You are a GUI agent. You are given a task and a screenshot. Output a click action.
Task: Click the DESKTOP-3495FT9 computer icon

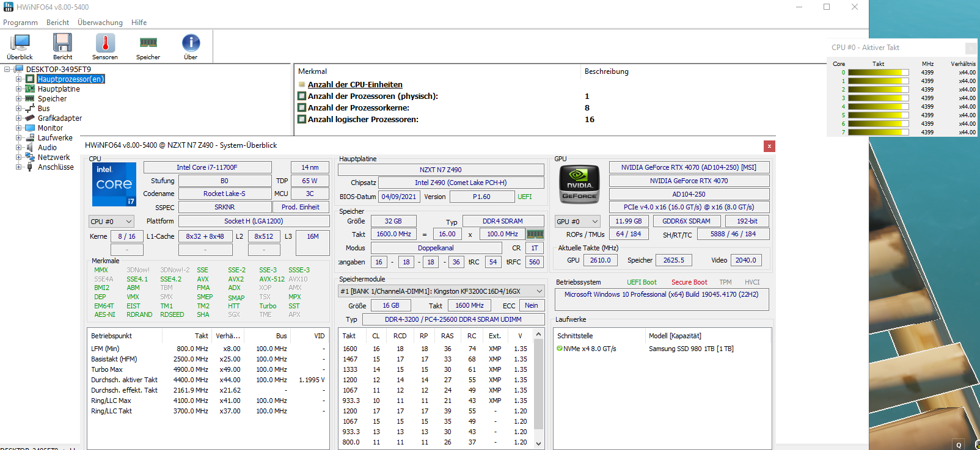pos(19,69)
